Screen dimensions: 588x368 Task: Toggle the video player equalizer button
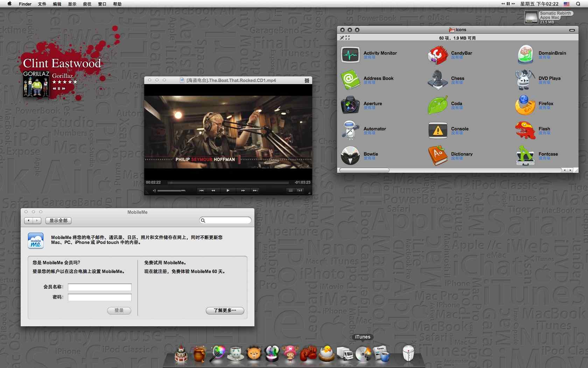[x=300, y=190]
